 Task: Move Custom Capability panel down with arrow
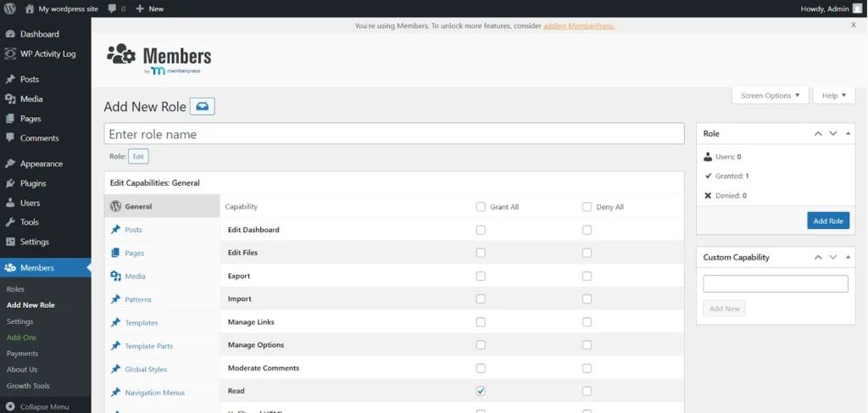click(833, 258)
